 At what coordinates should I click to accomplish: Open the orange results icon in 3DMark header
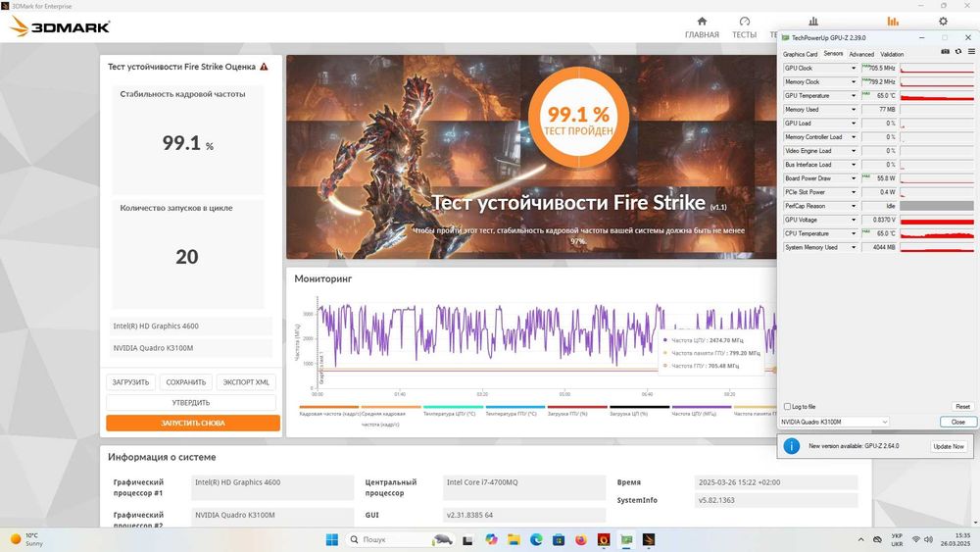[893, 22]
